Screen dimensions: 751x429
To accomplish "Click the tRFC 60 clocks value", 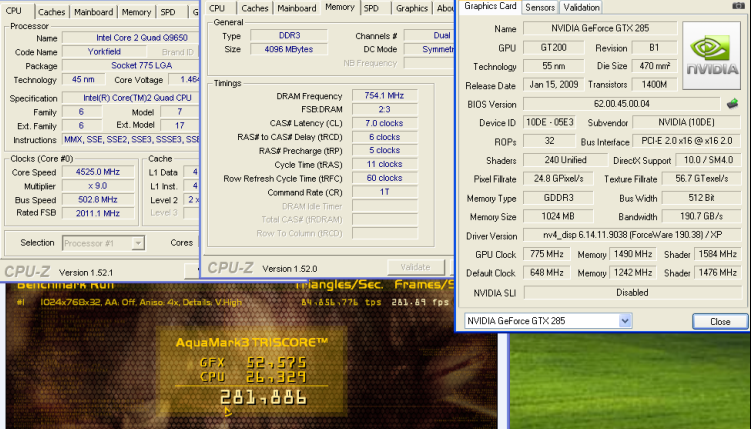I will (384, 178).
